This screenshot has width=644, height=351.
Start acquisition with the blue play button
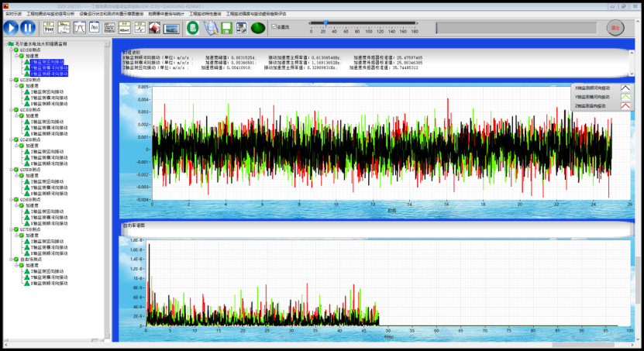click(x=11, y=28)
